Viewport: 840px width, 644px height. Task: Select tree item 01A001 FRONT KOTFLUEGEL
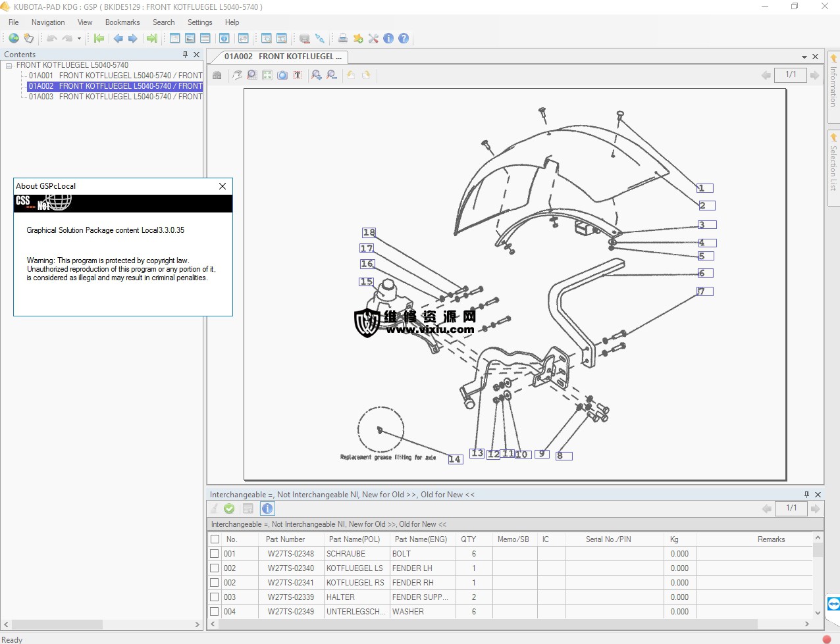(115, 76)
